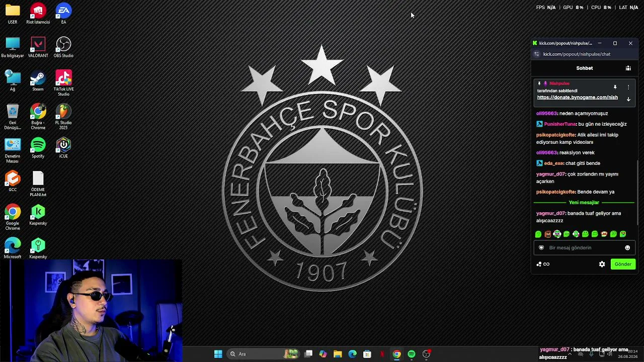644x362 pixels.
Task: Open Microsoft Store from the taskbar
Action: point(367,354)
